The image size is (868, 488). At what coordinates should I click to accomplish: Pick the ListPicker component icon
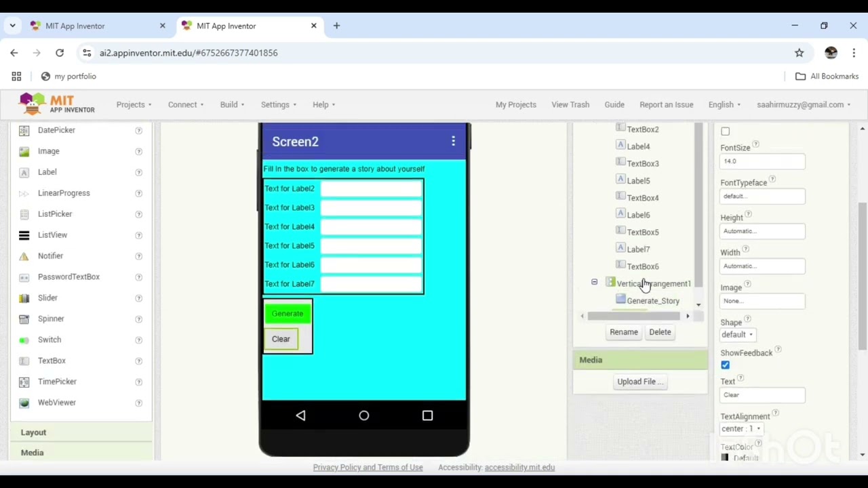(x=24, y=214)
